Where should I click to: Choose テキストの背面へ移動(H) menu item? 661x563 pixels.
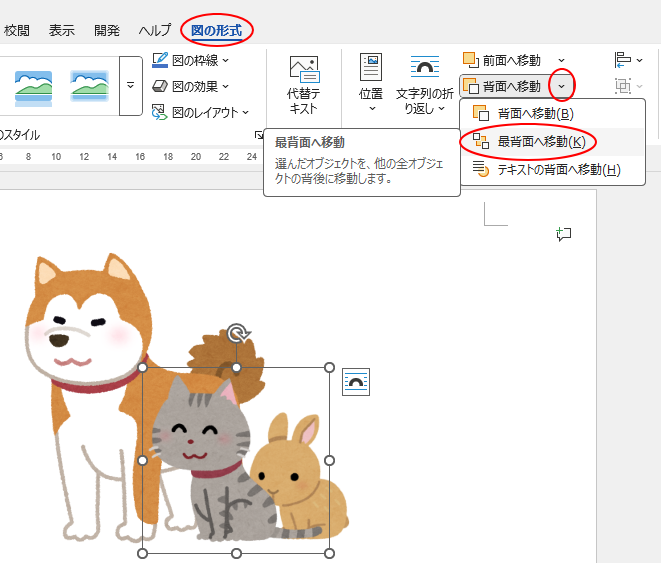coord(553,170)
